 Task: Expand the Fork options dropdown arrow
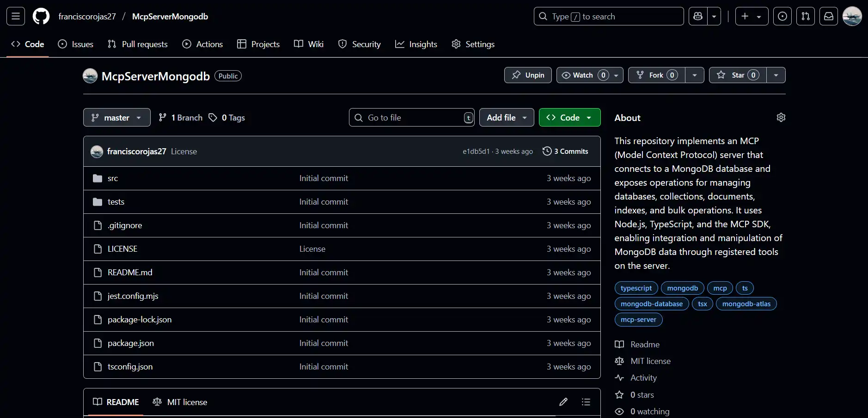(x=695, y=75)
